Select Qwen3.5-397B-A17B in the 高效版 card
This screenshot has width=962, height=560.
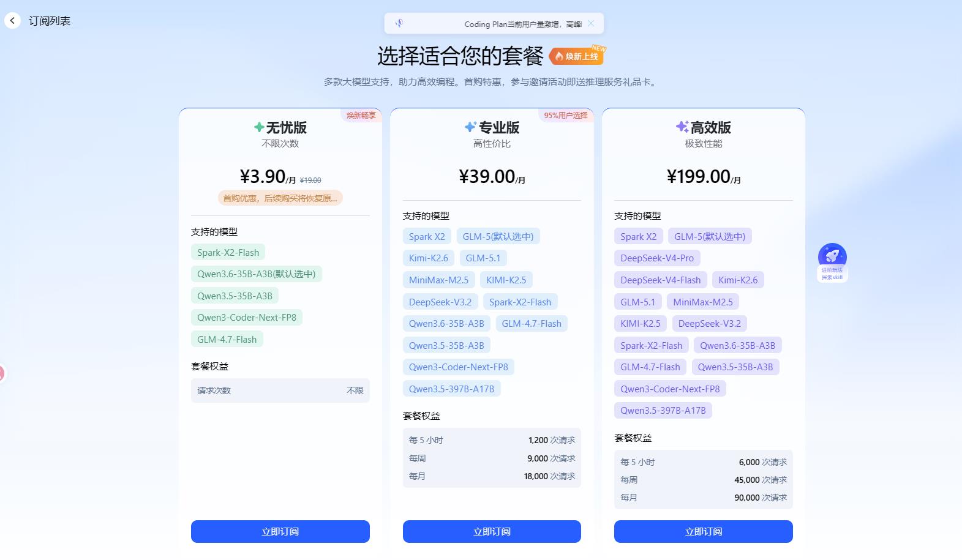[663, 410]
